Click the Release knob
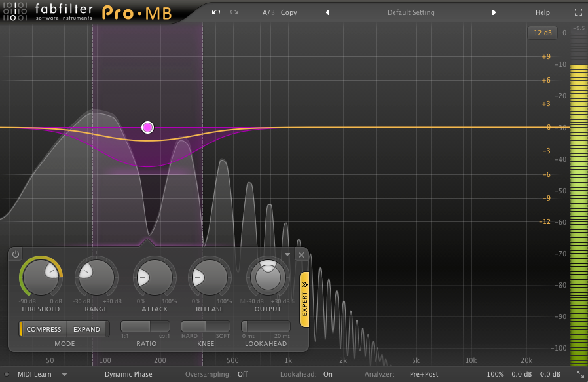 pyautogui.click(x=210, y=278)
